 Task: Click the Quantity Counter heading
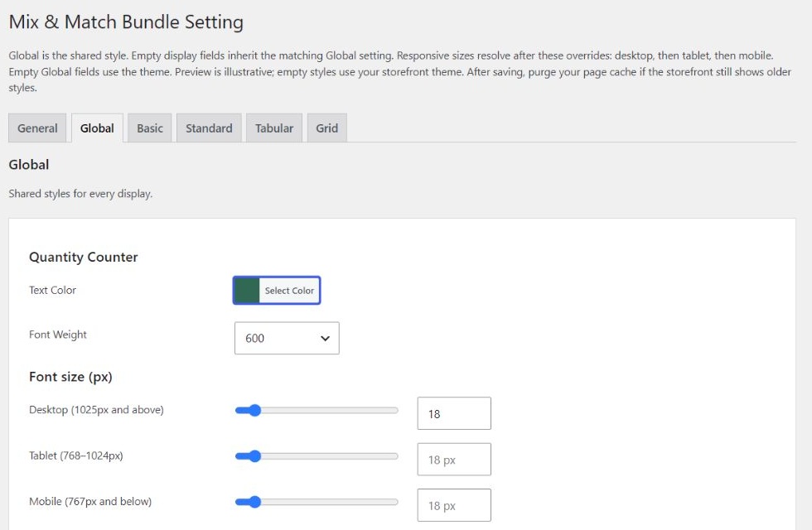click(84, 258)
